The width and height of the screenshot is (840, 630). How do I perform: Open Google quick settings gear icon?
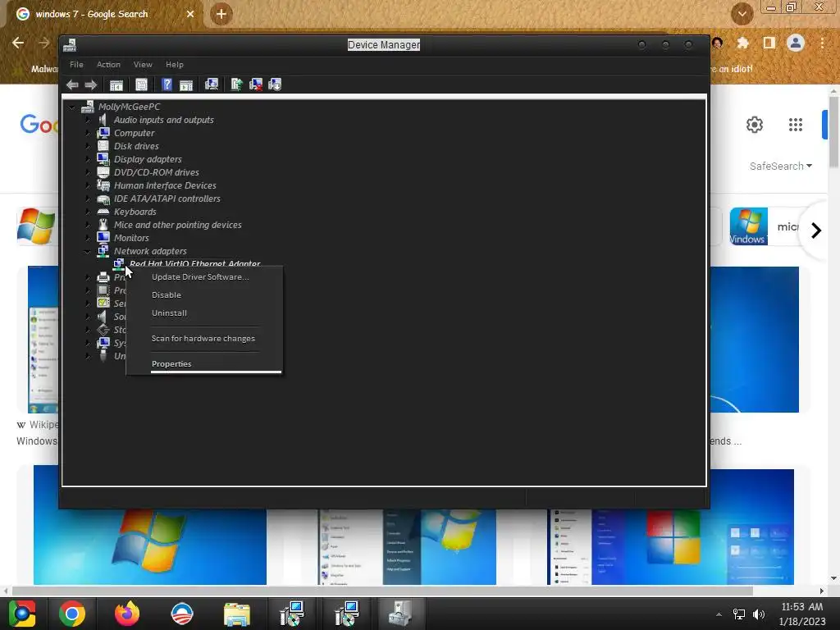coord(755,125)
